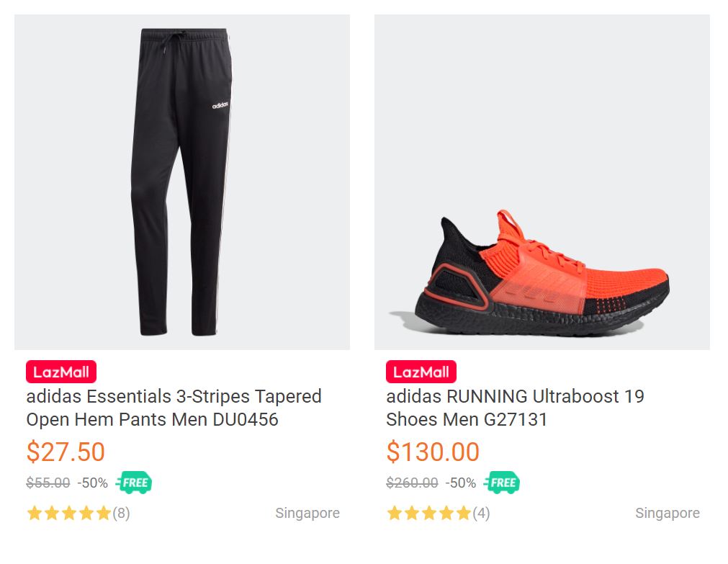Open adidas Essentials 3-Stripes Tapered Pants title

[174, 408]
